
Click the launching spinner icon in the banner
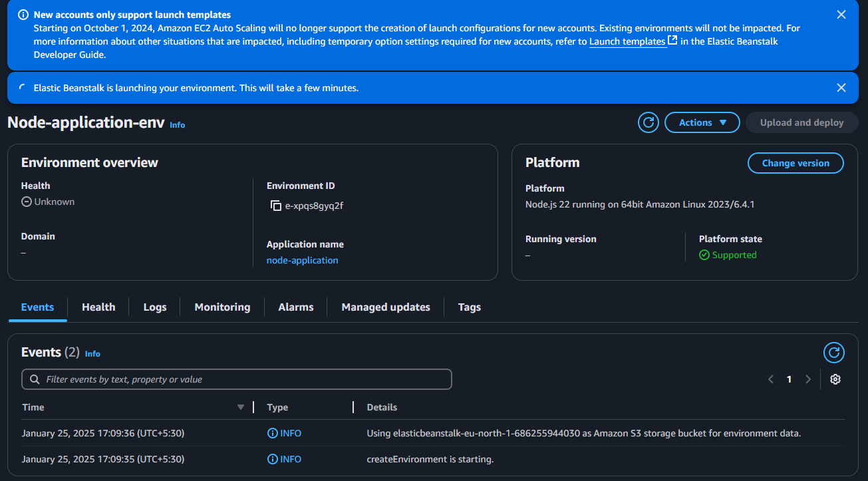(23, 88)
